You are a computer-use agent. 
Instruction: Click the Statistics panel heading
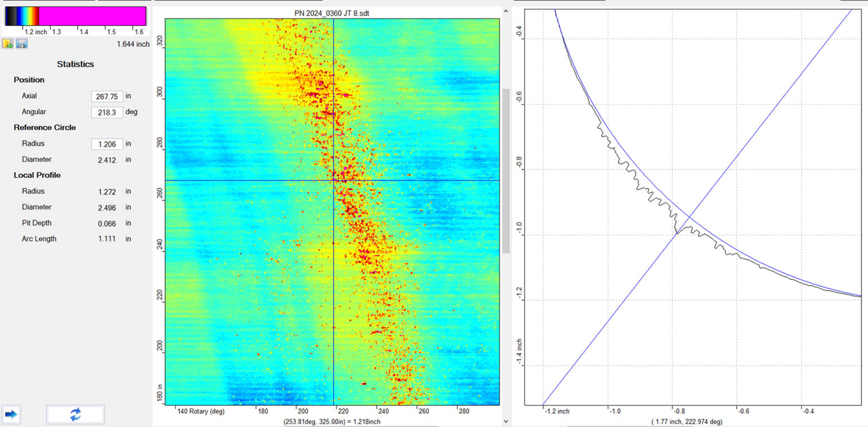[75, 64]
